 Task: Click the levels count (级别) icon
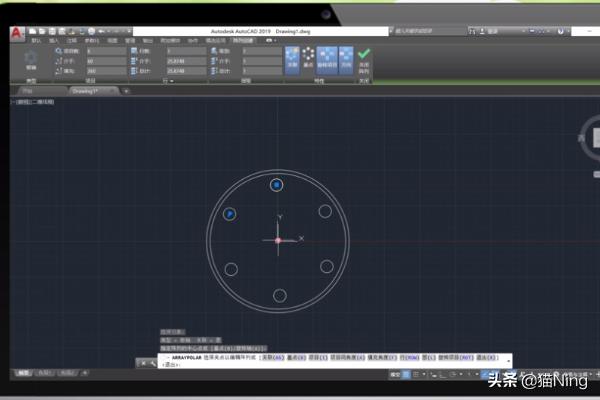click(x=214, y=51)
